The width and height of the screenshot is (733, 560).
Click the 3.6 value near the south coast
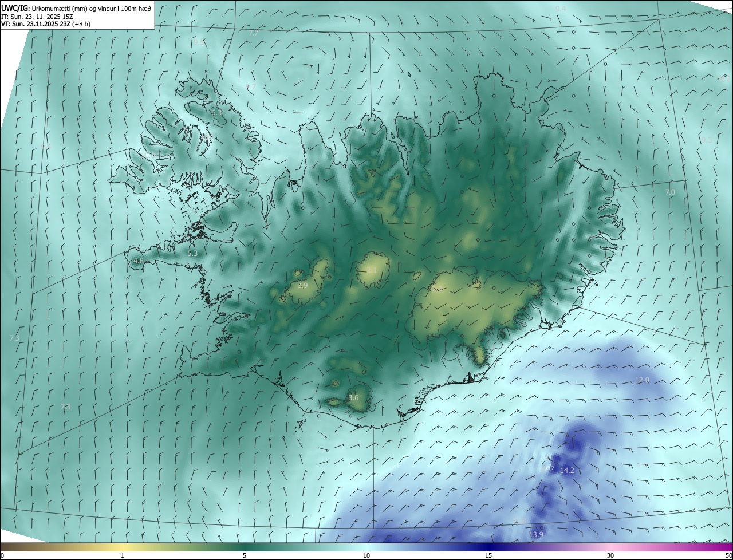[353, 398]
